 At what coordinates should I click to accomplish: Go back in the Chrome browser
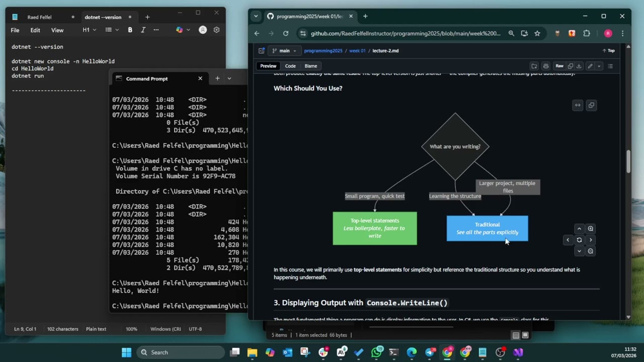(x=257, y=34)
